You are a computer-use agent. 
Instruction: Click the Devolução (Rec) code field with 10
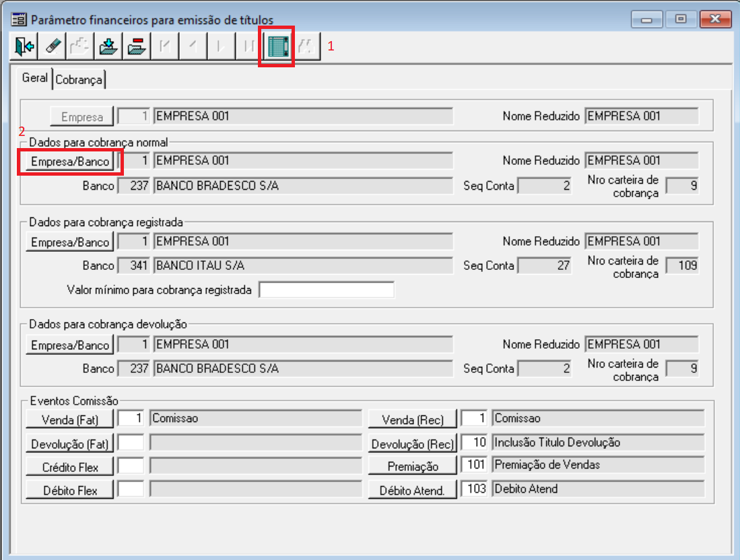coord(474,442)
